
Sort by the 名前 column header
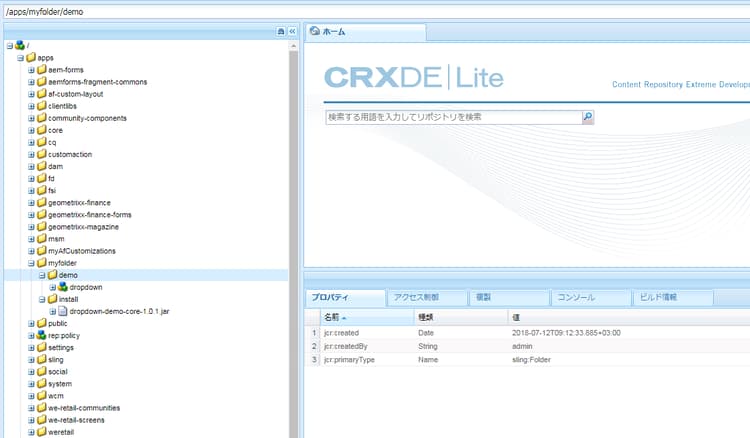366,317
